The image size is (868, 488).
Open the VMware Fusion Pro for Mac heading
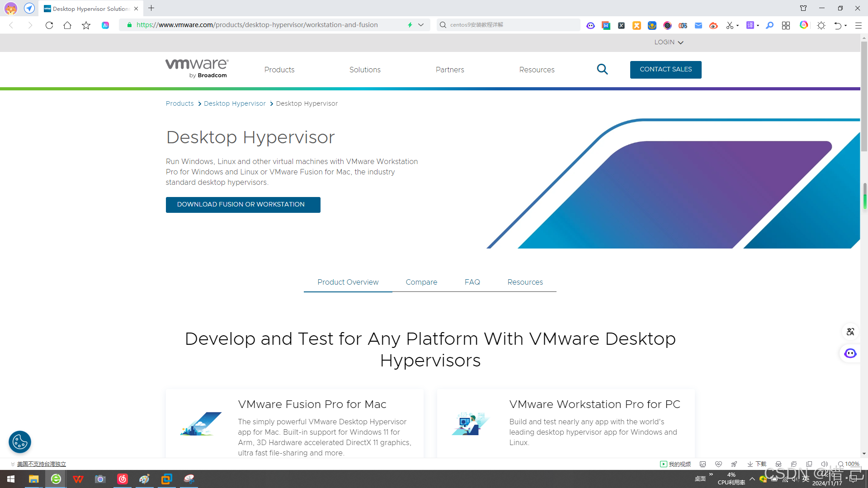click(x=312, y=404)
